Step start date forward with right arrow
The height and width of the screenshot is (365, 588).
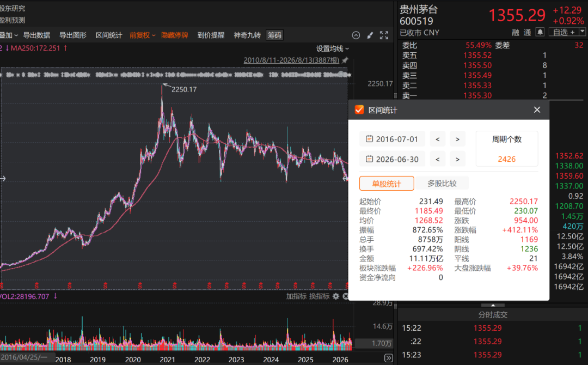tap(457, 139)
